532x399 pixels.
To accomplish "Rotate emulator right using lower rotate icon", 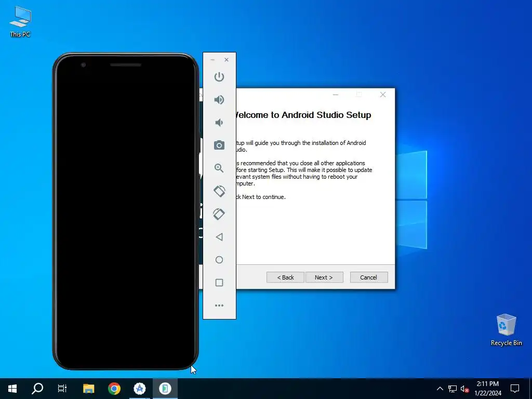I will click(x=219, y=214).
